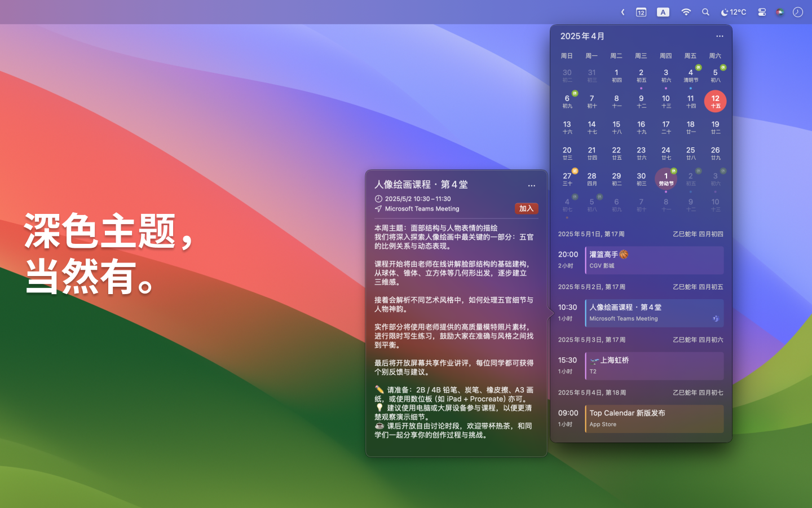Click the App Store location text
Viewport: 812px width, 508px height.
pyautogui.click(x=603, y=424)
